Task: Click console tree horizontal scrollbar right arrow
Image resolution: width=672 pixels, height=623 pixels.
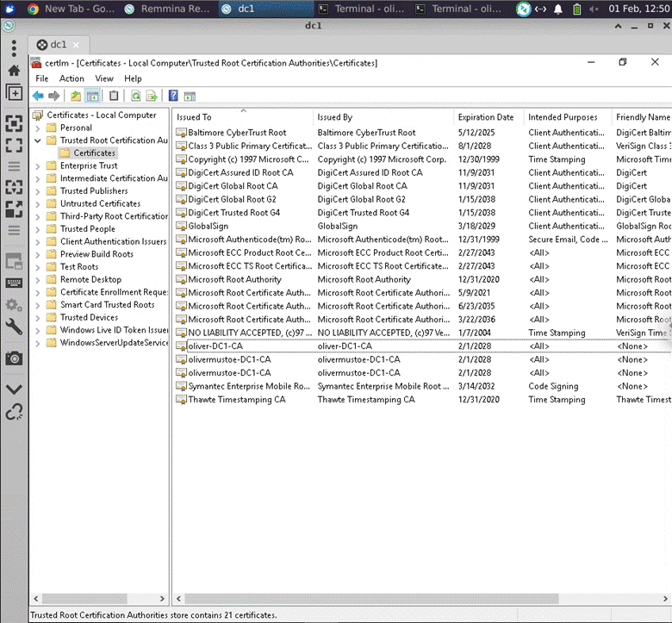Action: 162,599
